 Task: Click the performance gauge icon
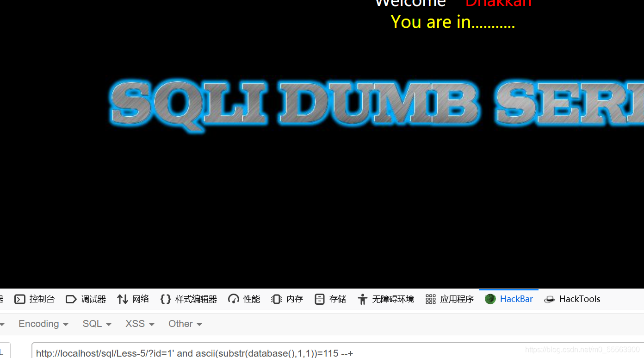234,299
